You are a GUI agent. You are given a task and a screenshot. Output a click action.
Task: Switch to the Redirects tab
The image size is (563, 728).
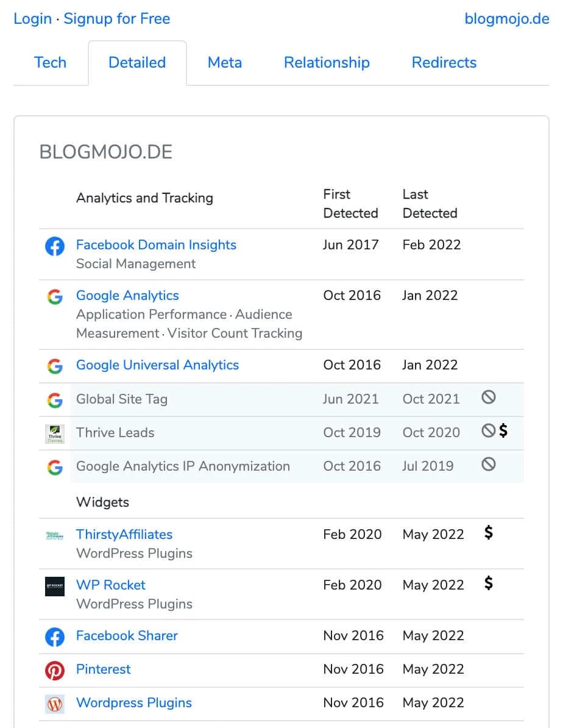444,62
